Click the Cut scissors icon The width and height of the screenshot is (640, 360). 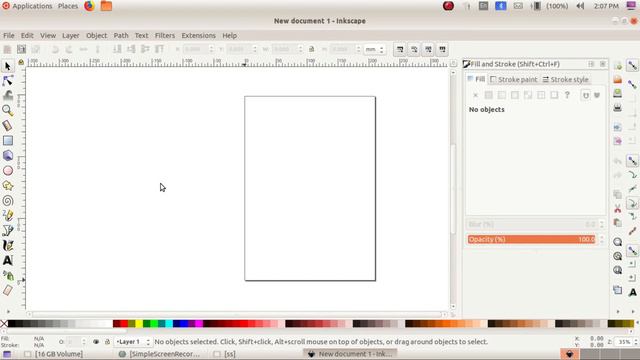(618, 209)
